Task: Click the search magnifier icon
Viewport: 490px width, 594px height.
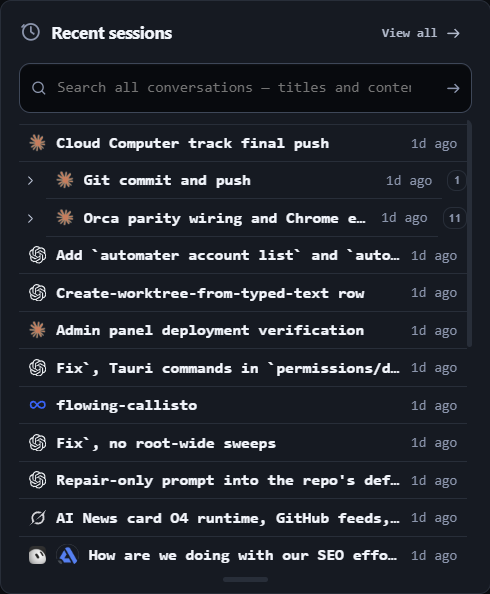Action: click(38, 88)
